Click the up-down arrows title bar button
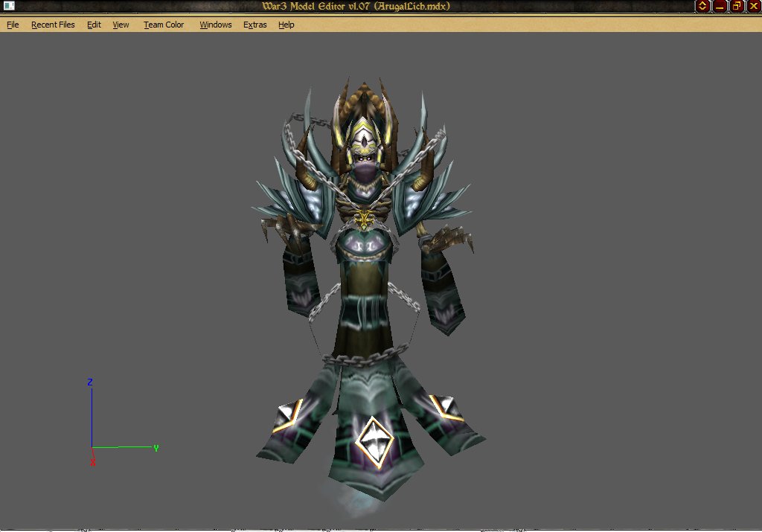Screen dimensions: 762x532 pos(702,6)
